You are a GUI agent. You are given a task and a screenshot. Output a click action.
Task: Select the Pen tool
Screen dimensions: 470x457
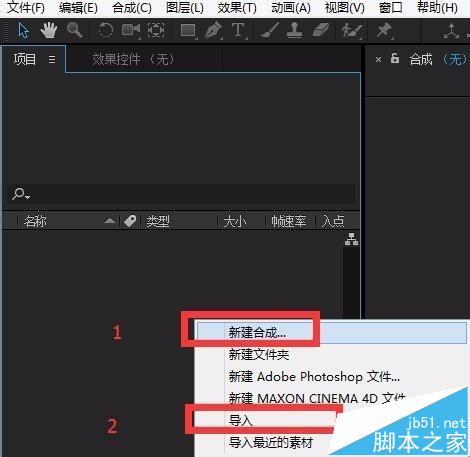213,31
